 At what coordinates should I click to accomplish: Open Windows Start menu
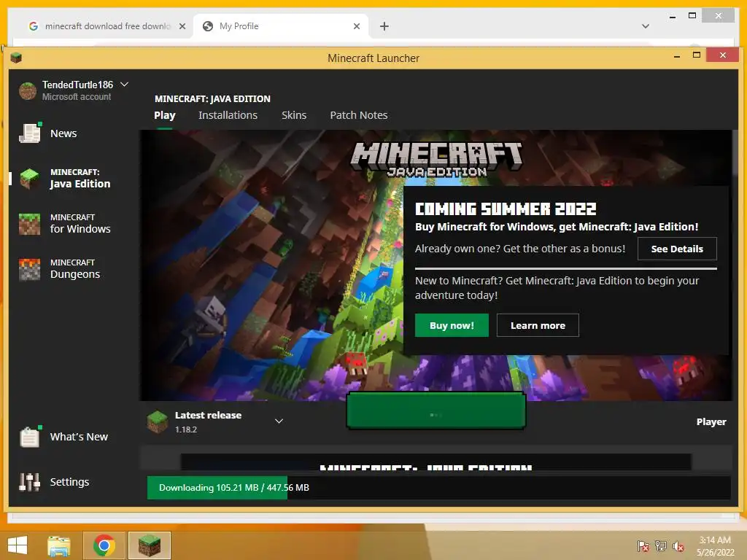[x=18, y=545]
